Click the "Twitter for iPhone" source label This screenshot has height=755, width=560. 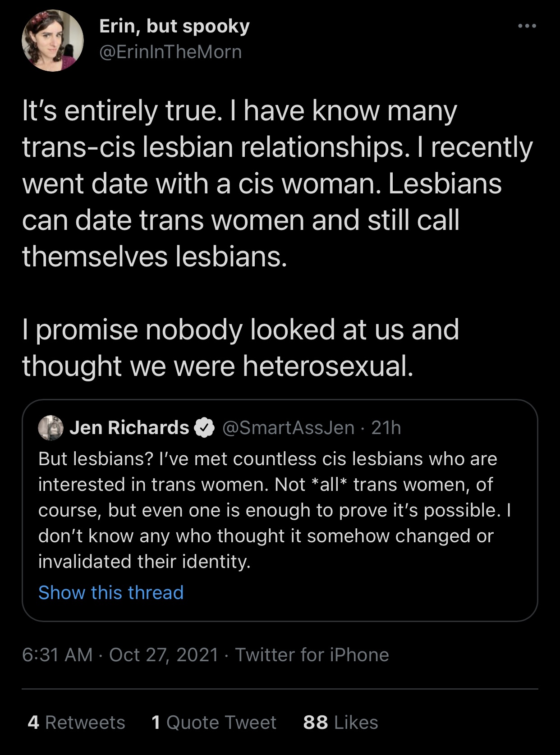click(312, 654)
